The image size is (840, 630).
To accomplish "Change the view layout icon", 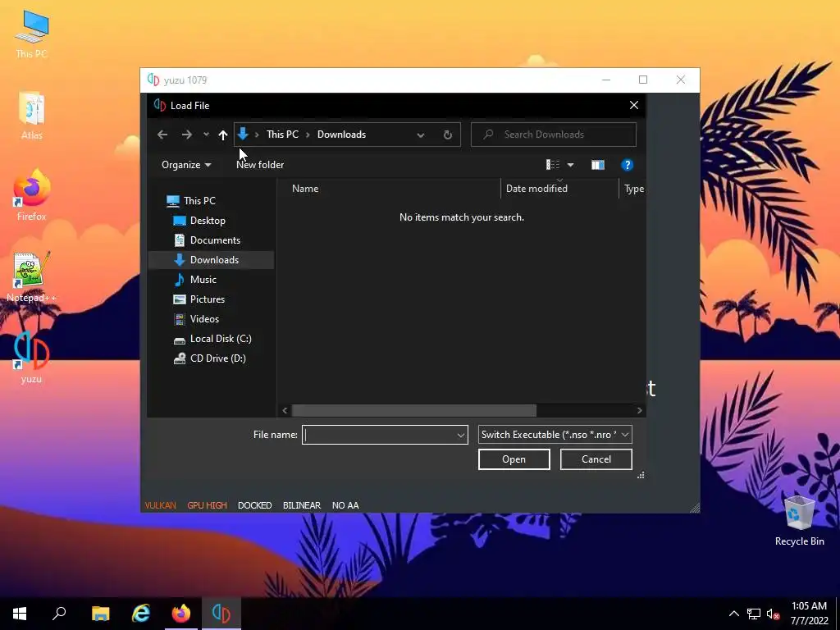I will click(552, 165).
